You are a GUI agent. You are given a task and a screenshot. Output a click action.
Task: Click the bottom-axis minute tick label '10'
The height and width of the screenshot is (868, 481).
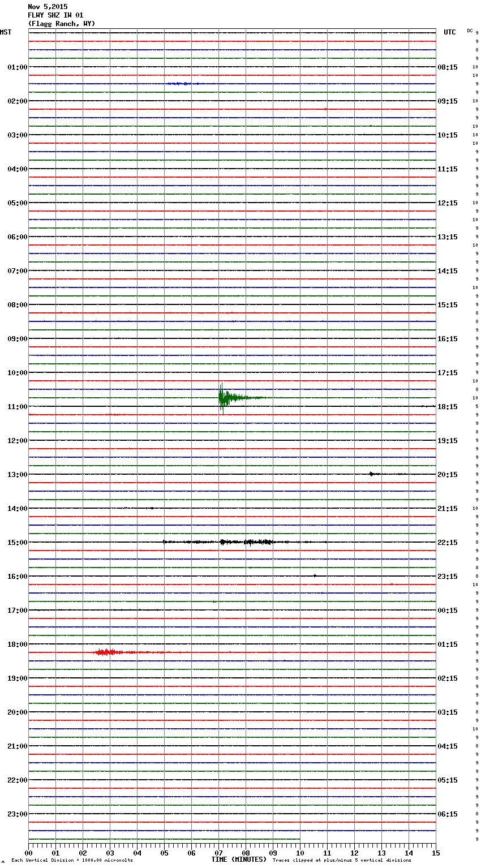pyautogui.click(x=300, y=853)
